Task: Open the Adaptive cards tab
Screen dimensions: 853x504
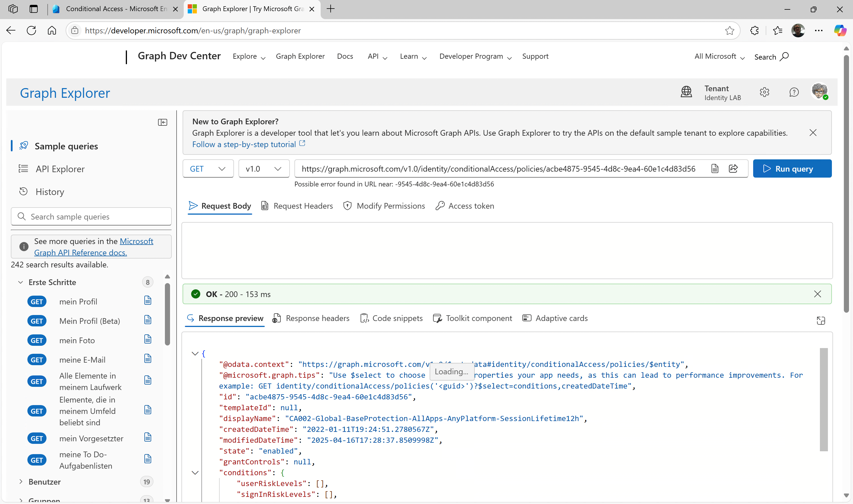Action: point(555,318)
